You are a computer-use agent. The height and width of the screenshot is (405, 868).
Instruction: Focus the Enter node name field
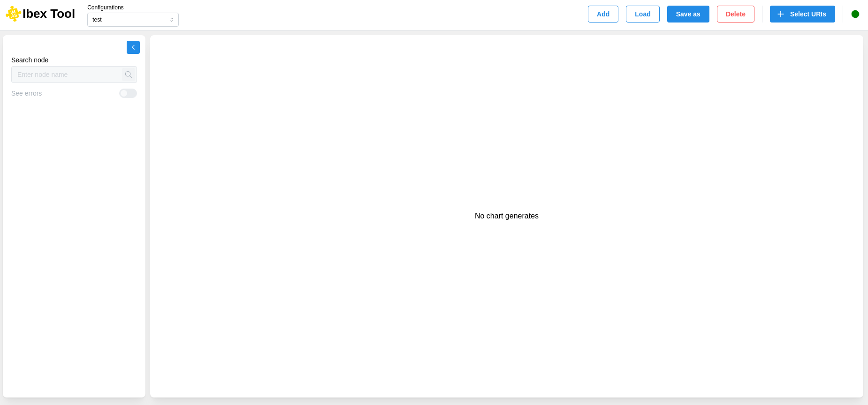(x=67, y=75)
